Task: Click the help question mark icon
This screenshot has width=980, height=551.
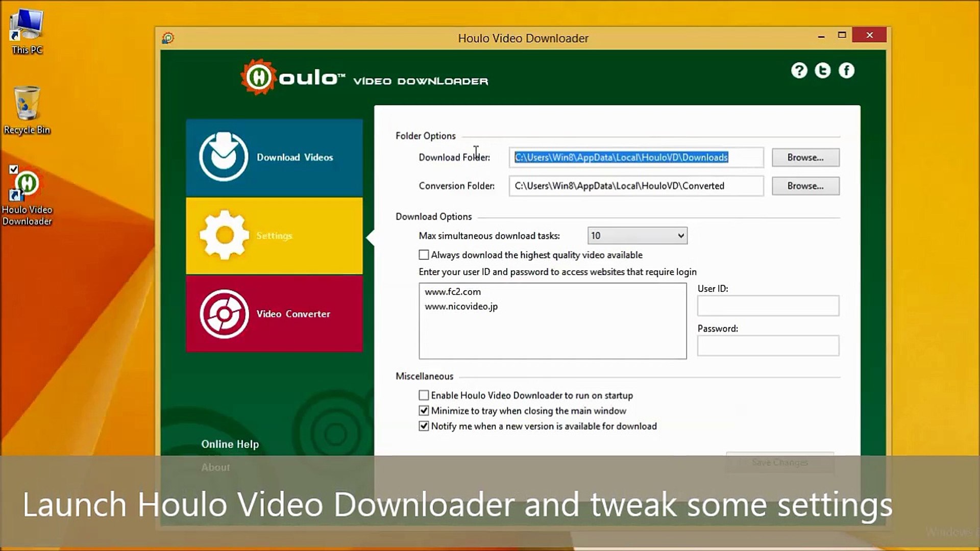Action: pyautogui.click(x=799, y=70)
